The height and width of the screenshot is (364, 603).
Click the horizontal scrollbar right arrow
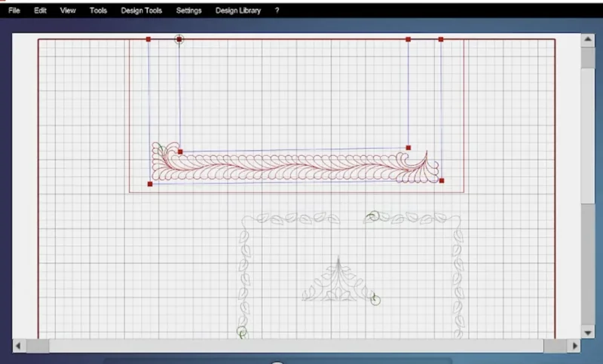574,346
